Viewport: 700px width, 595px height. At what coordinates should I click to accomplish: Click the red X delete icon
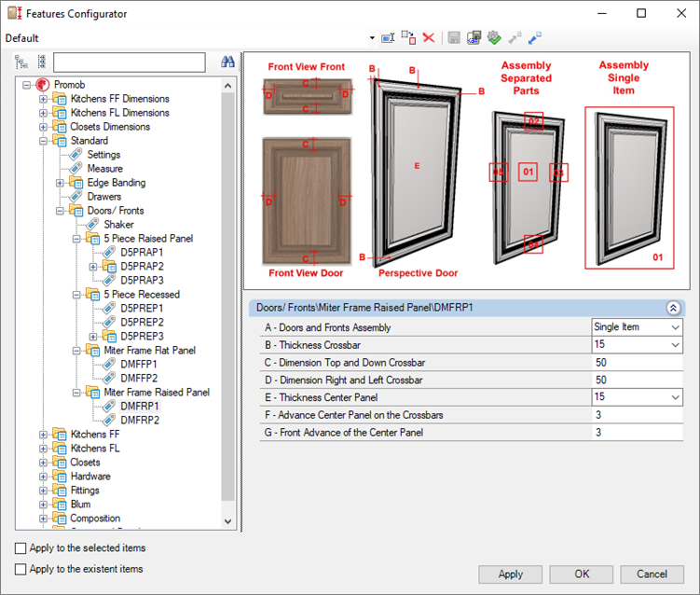coord(429,38)
